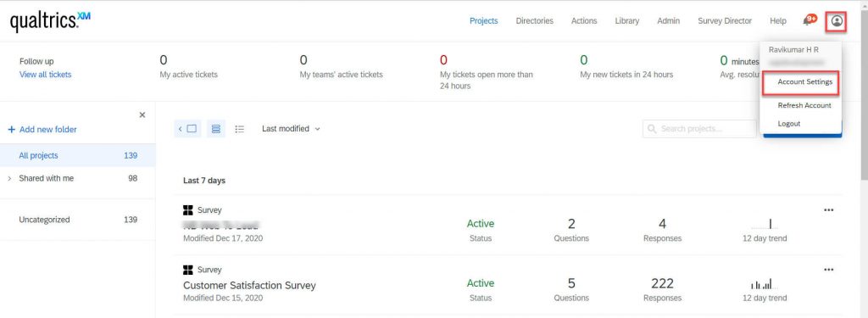
Task: Open the Last modified sort dropdown
Action: tap(292, 129)
